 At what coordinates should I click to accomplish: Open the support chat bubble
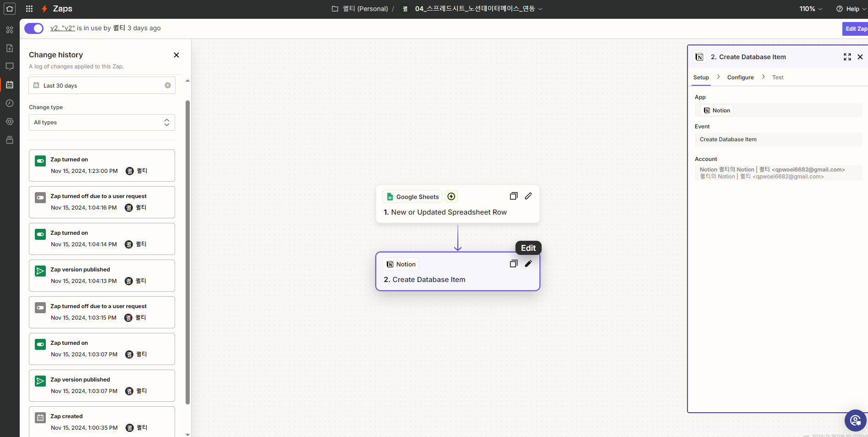855,420
